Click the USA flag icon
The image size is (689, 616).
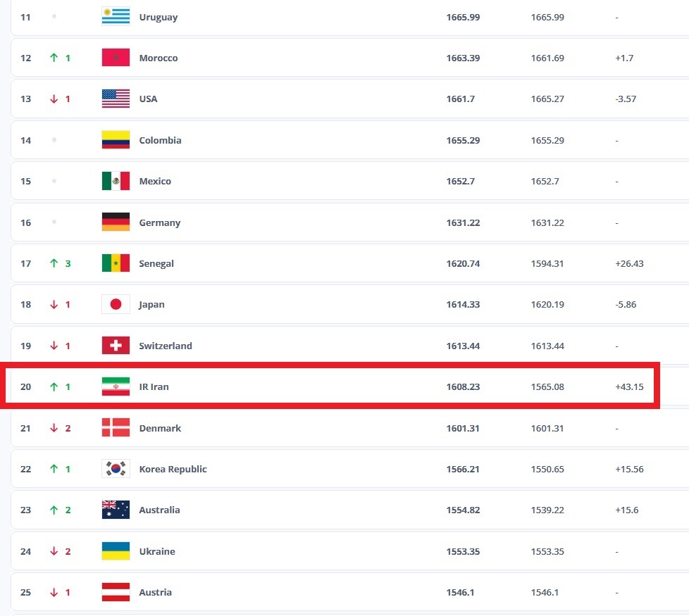(116, 99)
